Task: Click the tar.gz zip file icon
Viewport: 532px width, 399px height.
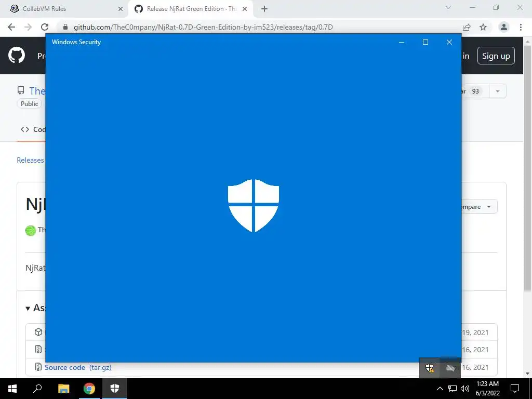Action: [38, 367]
